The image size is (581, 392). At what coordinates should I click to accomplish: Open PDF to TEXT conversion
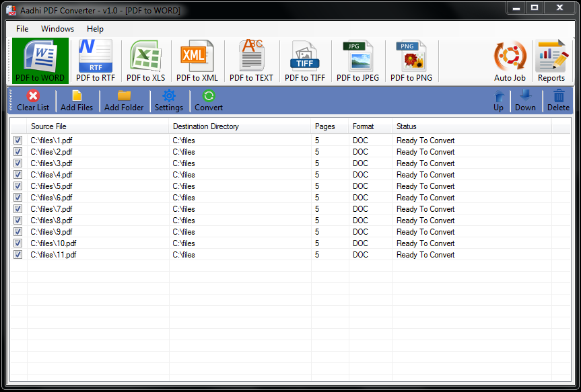[251, 61]
